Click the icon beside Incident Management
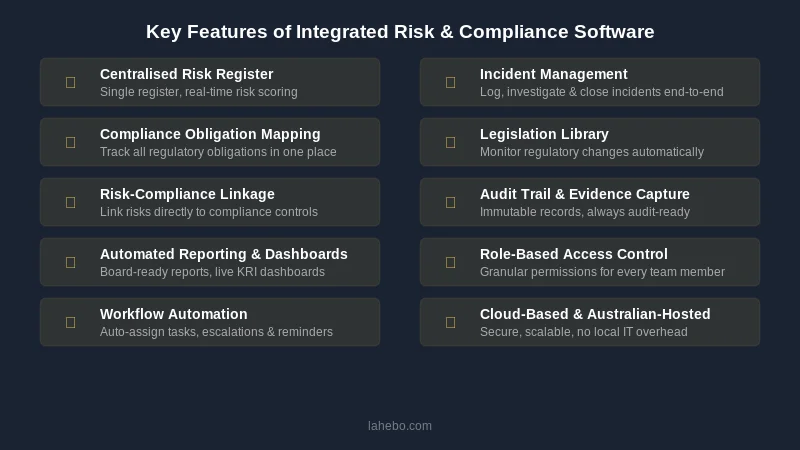This screenshot has height=450, width=800. (x=451, y=82)
